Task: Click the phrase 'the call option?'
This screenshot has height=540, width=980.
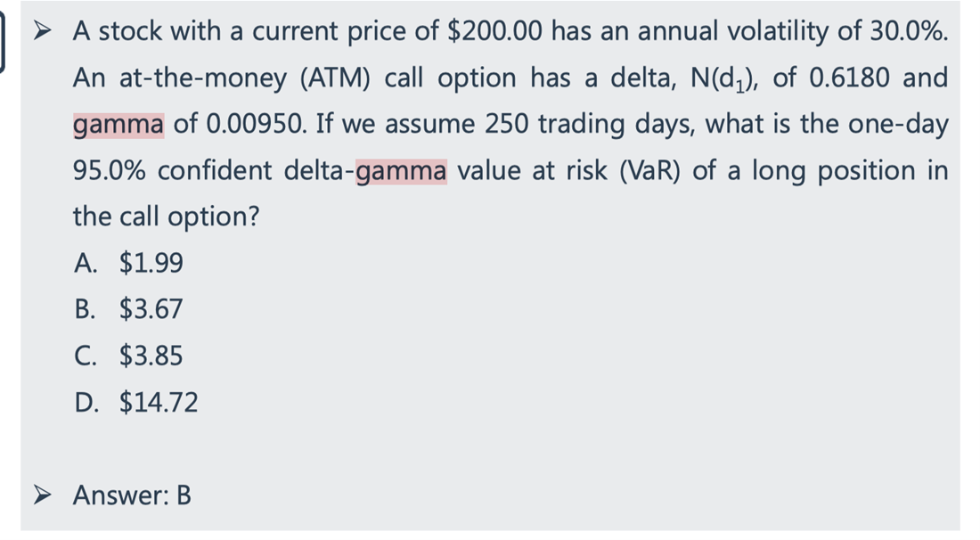Action: [166, 217]
